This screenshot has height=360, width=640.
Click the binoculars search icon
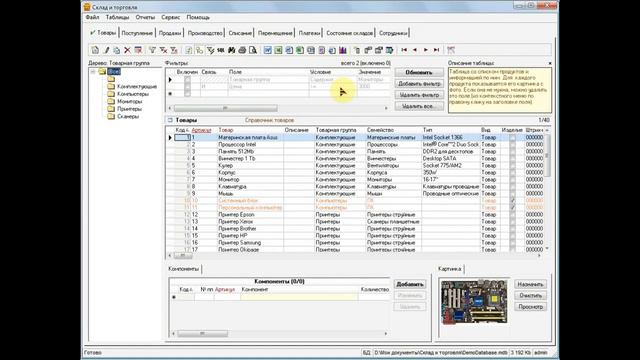click(231, 50)
